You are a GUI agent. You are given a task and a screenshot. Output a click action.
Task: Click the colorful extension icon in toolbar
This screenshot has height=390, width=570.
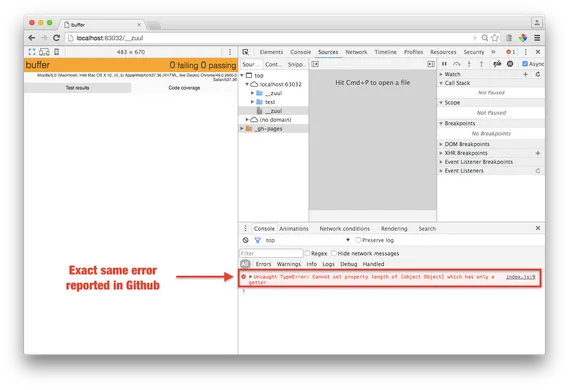point(523,38)
